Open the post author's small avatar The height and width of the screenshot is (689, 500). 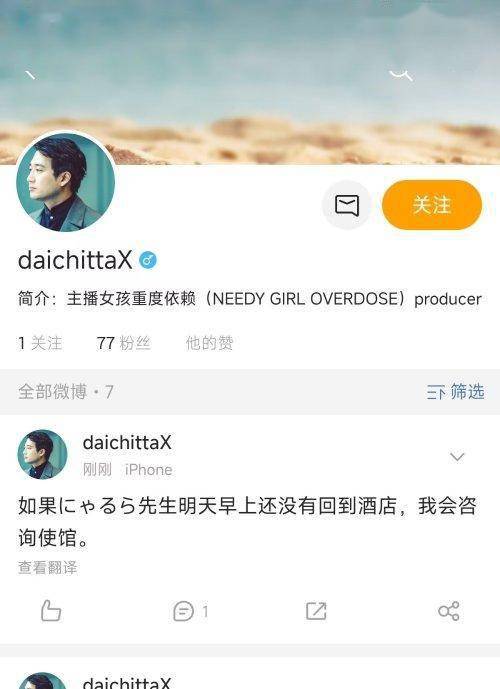[42, 454]
